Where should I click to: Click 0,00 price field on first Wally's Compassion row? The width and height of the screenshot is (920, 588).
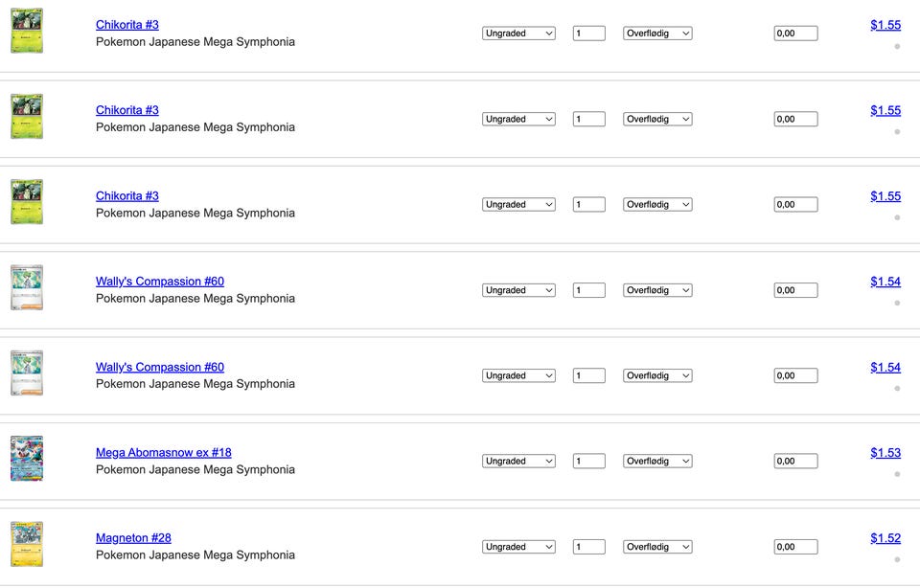pos(795,290)
